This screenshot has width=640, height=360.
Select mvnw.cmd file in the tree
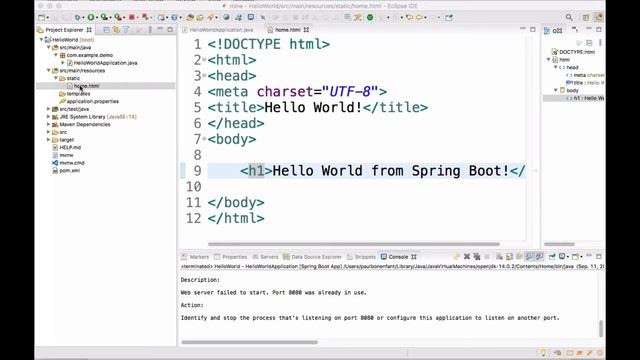[71, 163]
